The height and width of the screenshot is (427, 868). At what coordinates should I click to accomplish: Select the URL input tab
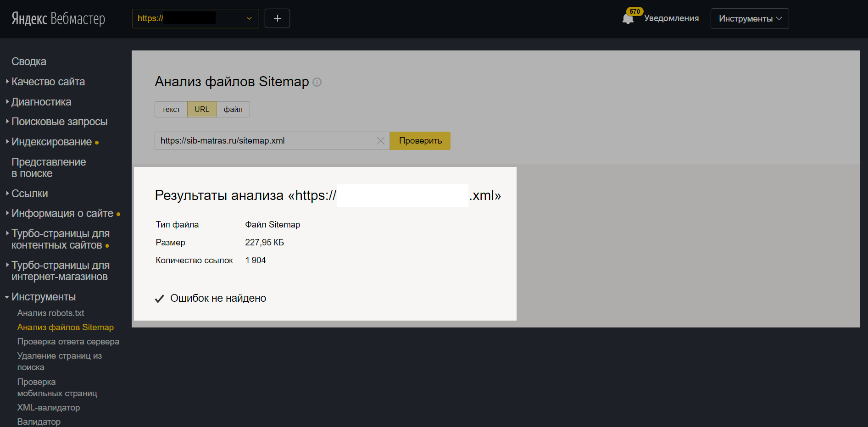[202, 109]
